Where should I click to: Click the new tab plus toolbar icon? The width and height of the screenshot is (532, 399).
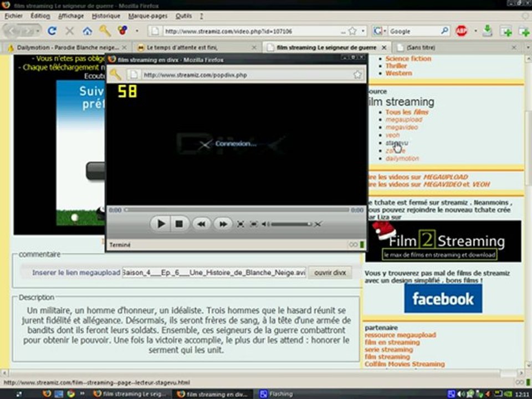[506, 31]
